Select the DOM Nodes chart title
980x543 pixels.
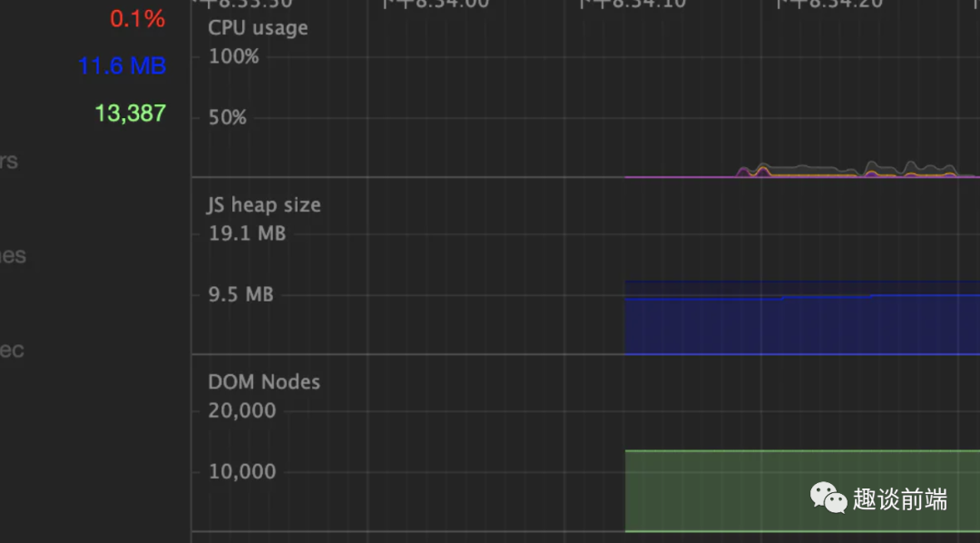(264, 382)
